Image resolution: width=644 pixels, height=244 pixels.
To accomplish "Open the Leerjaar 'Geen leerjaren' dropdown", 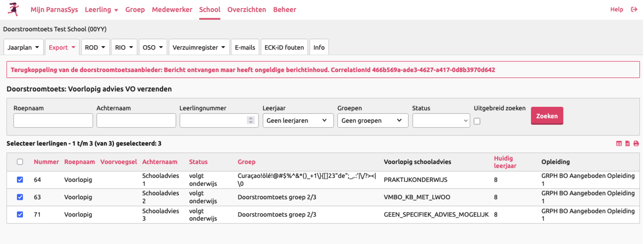I will [x=298, y=121].
